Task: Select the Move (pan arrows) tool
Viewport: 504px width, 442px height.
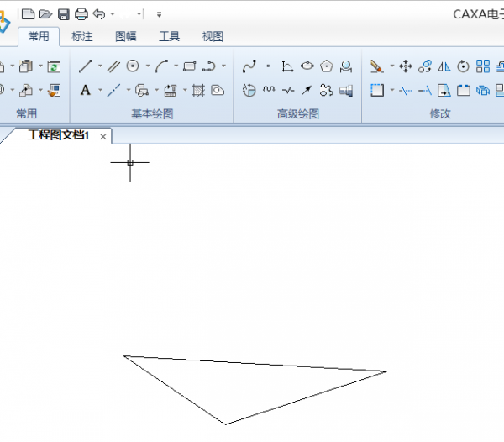Action: pos(405,66)
